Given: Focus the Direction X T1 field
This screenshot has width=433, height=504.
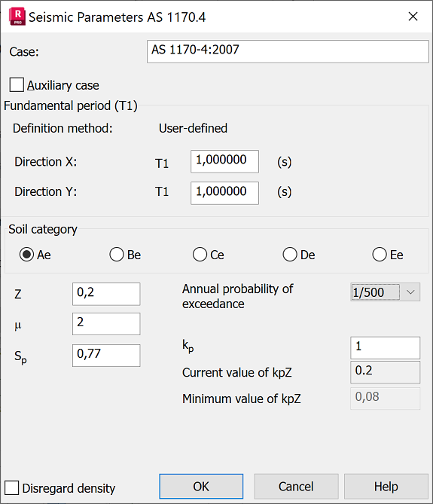Looking at the screenshot, I should [x=224, y=161].
